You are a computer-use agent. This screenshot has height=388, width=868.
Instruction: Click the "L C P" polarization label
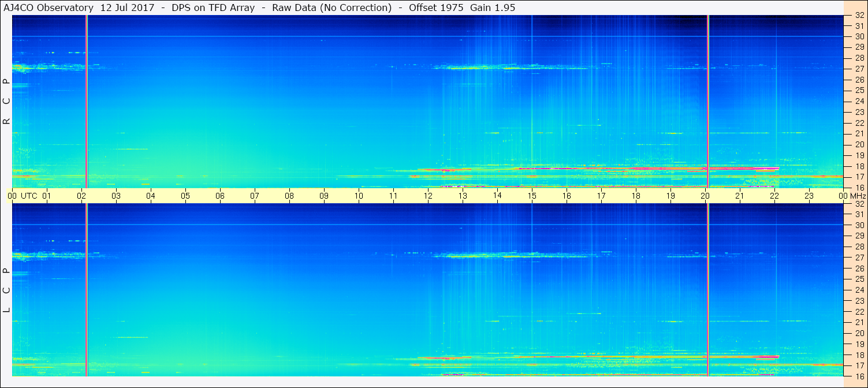click(6, 290)
